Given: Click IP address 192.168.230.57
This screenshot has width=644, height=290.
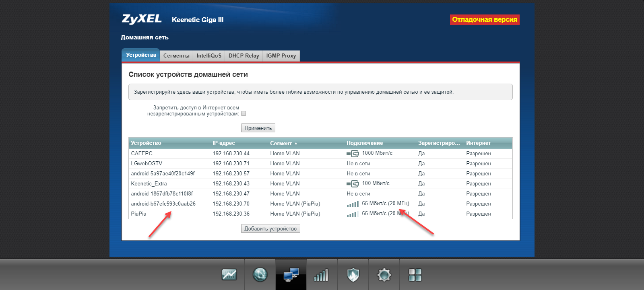Looking at the screenshot, I should (231, 174).
